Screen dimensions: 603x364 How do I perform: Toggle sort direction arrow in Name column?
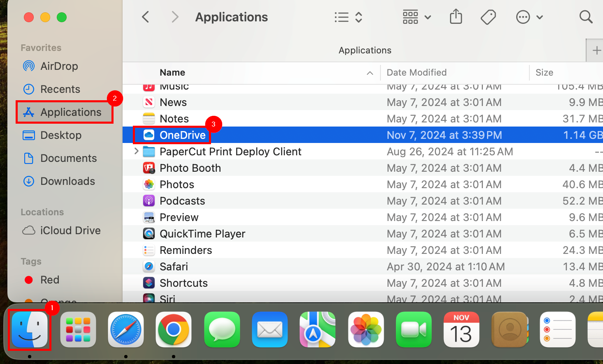click(370, 73)
